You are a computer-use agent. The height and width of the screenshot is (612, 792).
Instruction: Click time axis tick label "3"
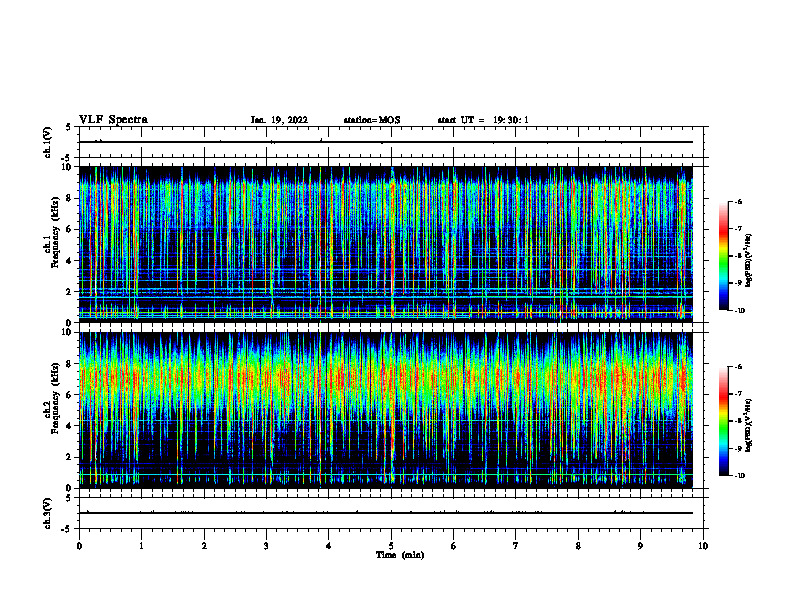pos(266,546)
